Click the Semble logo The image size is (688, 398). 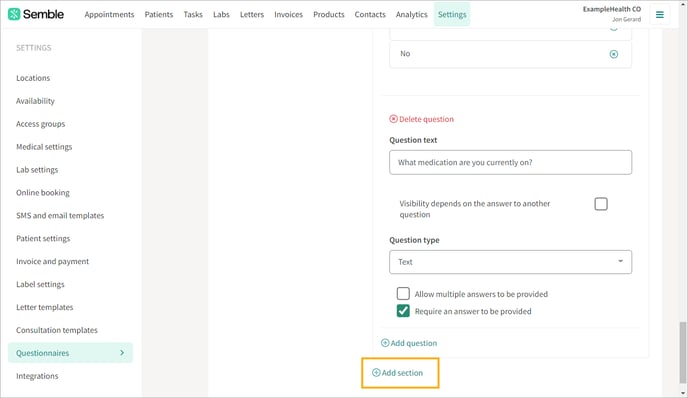point(36,14)
